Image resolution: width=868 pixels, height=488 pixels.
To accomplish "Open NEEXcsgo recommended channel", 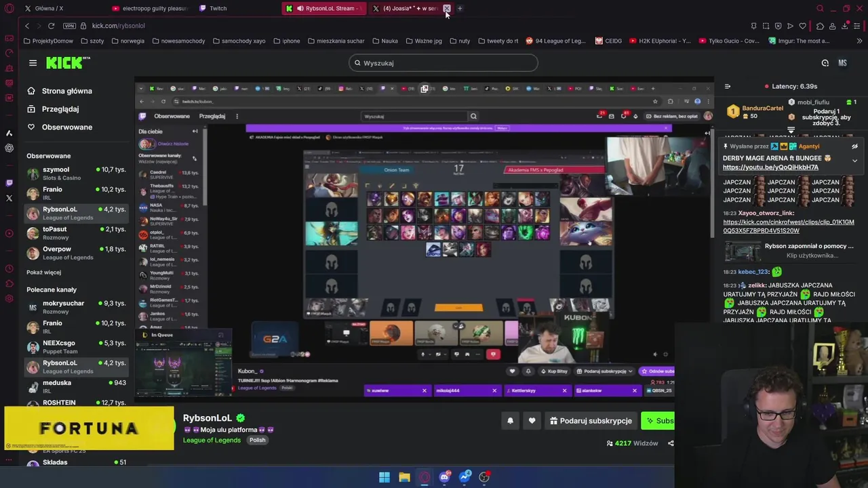I will (x=77, y=347).
